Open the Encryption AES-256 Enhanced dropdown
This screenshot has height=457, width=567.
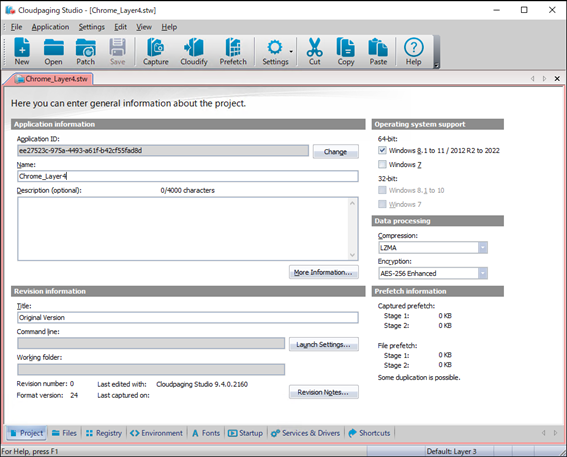(x=482, y=273)
